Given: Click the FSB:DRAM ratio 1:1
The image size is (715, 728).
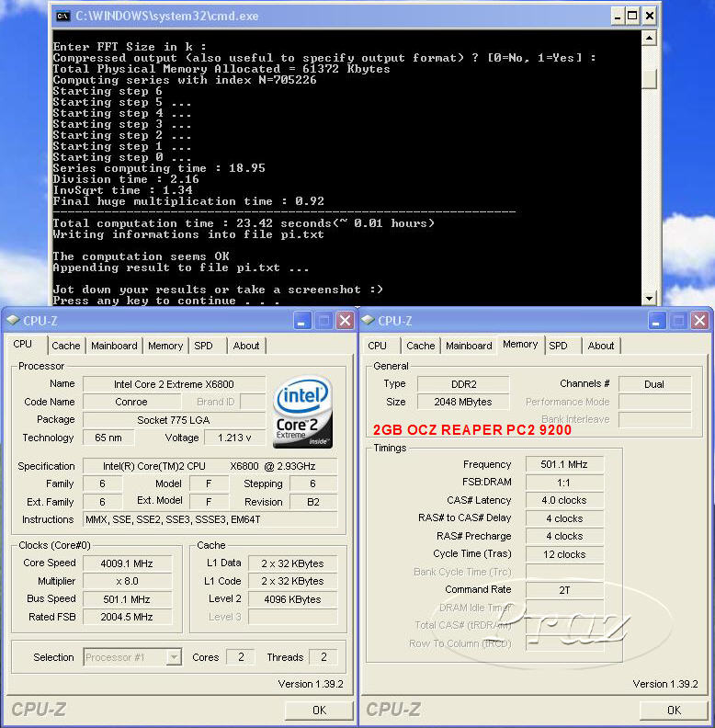Looking at the screenshot, I should [x=564, y=483].
